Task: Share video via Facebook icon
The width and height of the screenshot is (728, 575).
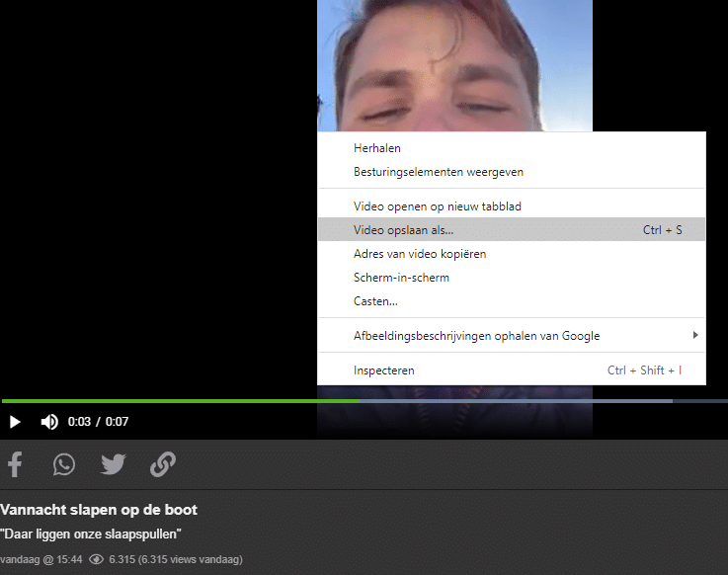Action: click(x=15, y=464)
